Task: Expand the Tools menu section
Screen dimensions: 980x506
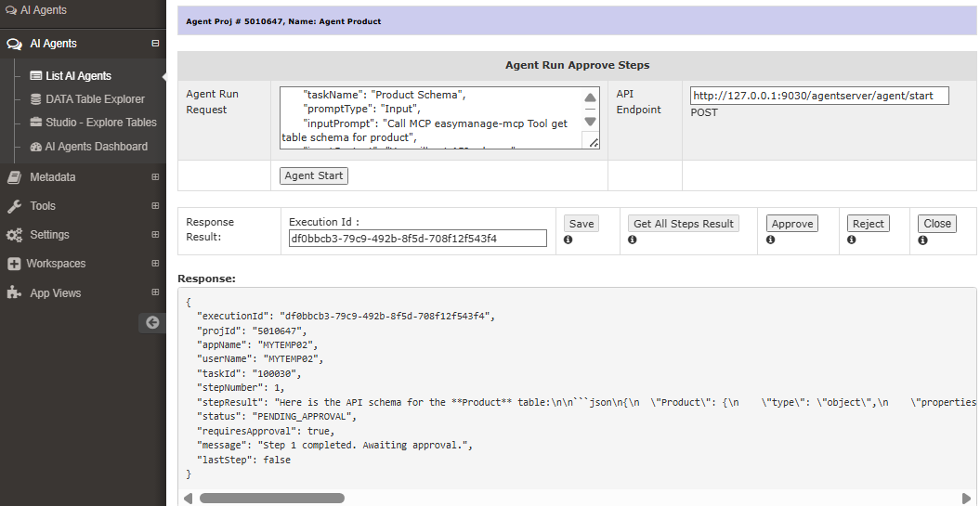Action: (155, 206)
